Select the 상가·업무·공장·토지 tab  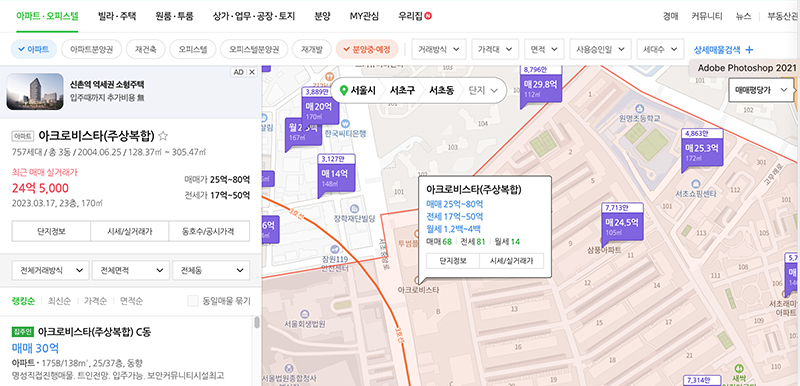click(x=254, y=16)
